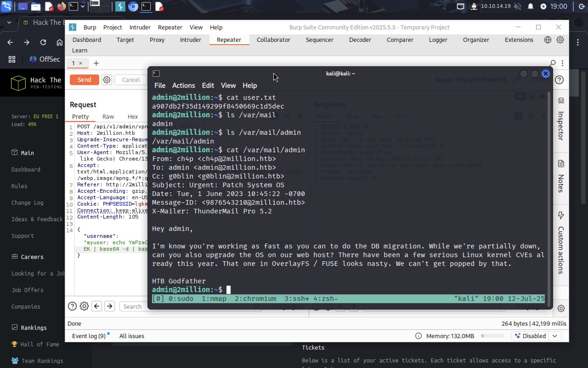Switch to Burp Suite in taskbar
Image resolution: width=588 pixels, height=368 pixels.
[120, 6]
